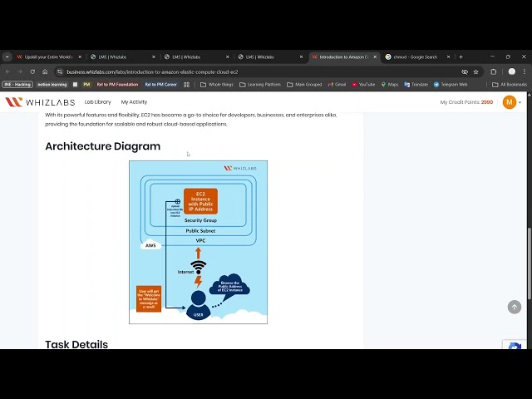Viewport: 532px width, 399px height.
Task: View site information icon in address bar
Action: pyautogui.click(x=60, y=72)
